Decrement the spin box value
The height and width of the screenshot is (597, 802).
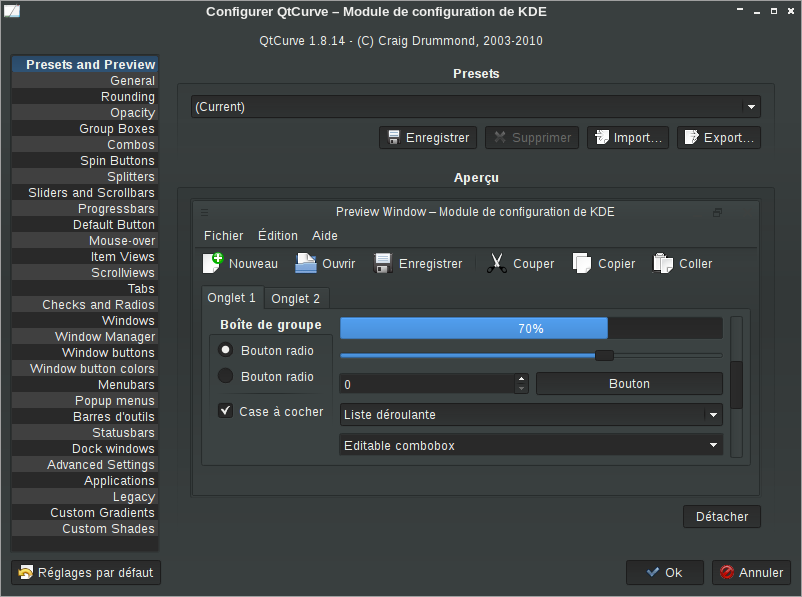(x=521, y=389)
